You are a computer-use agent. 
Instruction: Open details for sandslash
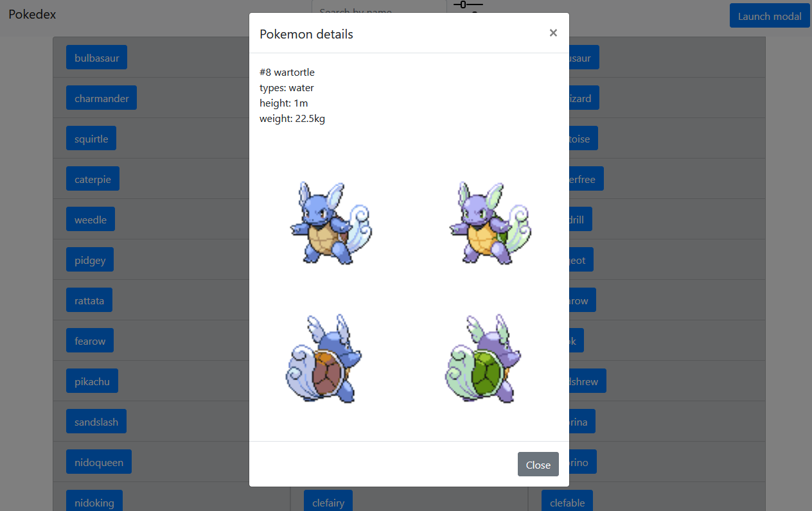point(96,422)
